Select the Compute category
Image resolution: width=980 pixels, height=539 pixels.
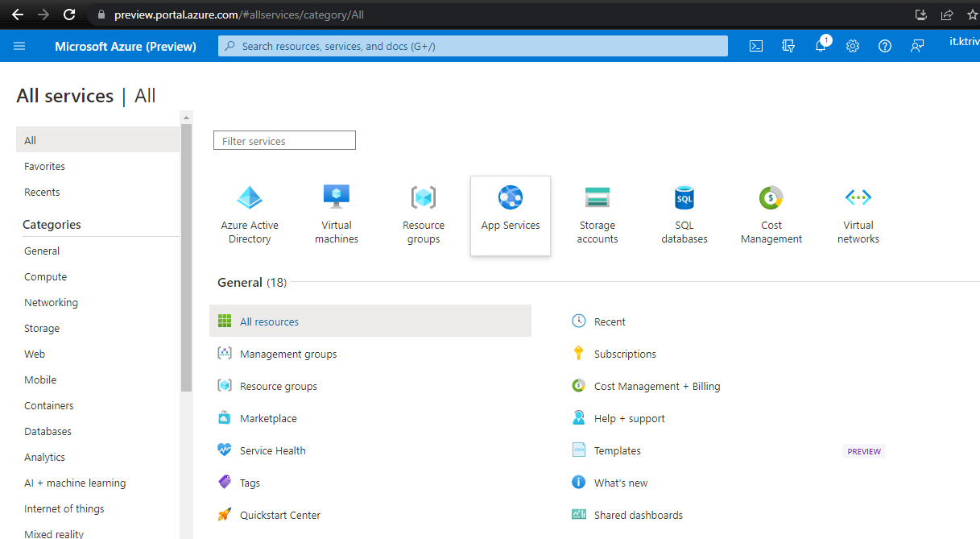coord(46,276)
